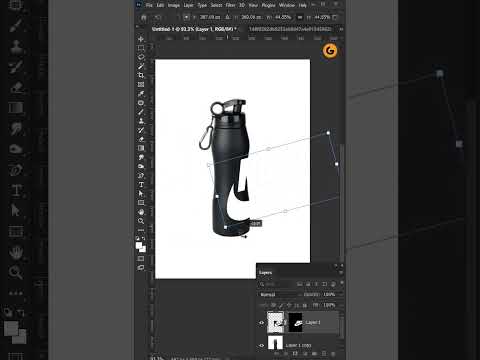Select the Lasso tool
Image resolution: width=480 pixels, height=360 pixels.
141,57
